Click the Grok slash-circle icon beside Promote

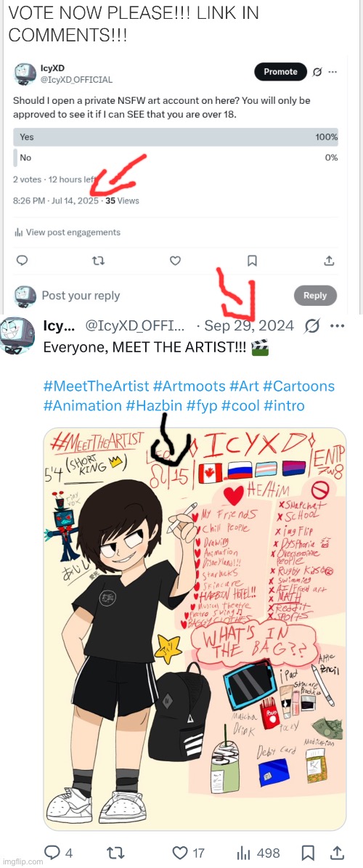coord(317,72)
